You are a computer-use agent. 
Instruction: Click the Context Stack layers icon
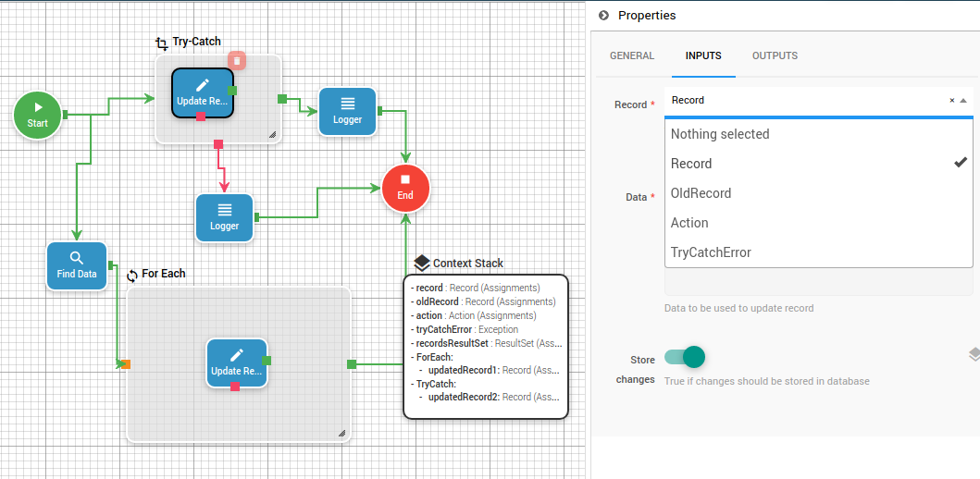tap(422, 263)
